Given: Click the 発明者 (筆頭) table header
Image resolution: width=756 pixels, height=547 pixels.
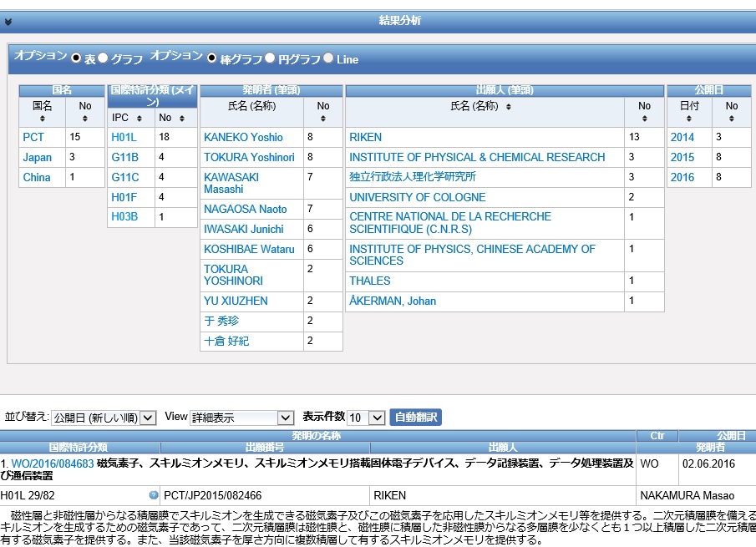Looking at the screenshot, I should [x=271, y=90].
